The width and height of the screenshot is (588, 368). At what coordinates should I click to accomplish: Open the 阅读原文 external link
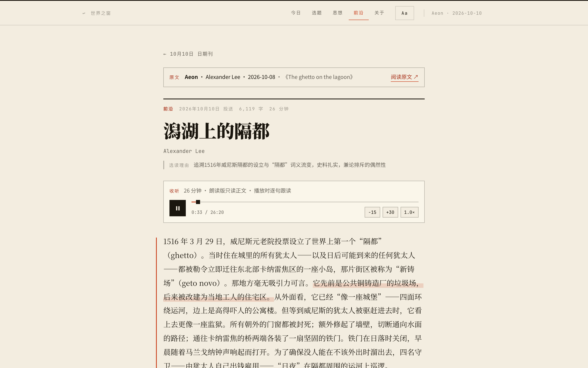pos(404,77)
